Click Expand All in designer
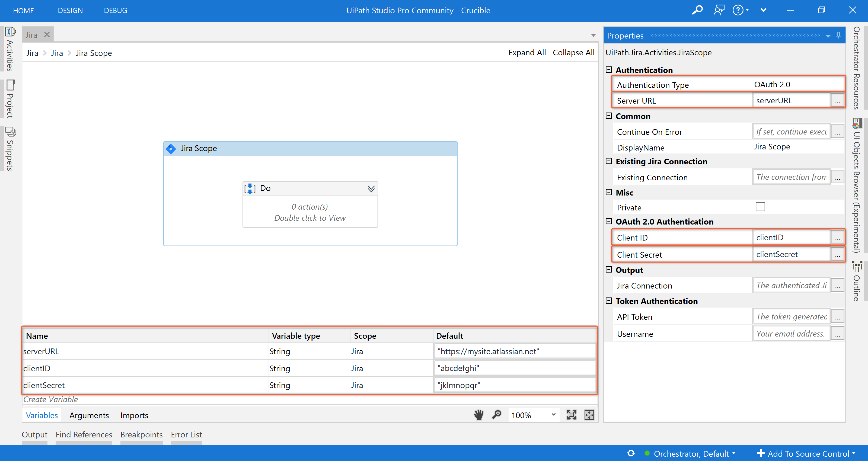Image resolution: width=868 pixels, height=461 pixels. (x=527, y=53)
